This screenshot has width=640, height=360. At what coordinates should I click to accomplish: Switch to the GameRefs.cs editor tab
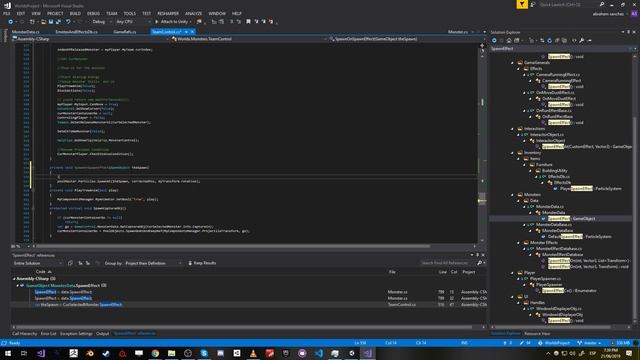pyautogui.click(x=124, y=32)
